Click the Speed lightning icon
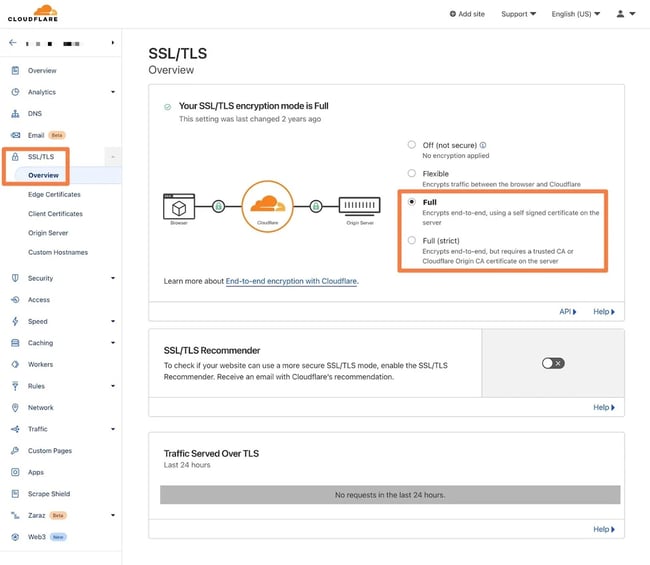 [x=15, y=321]
